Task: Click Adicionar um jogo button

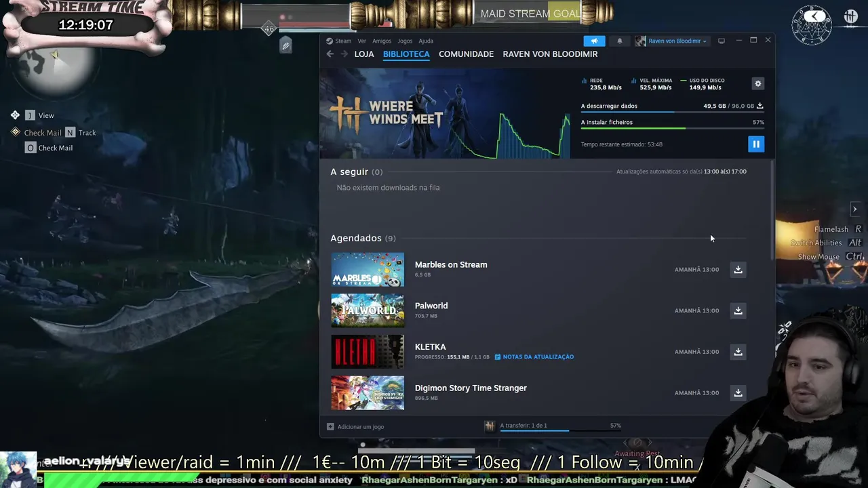Action: [355, 426]
